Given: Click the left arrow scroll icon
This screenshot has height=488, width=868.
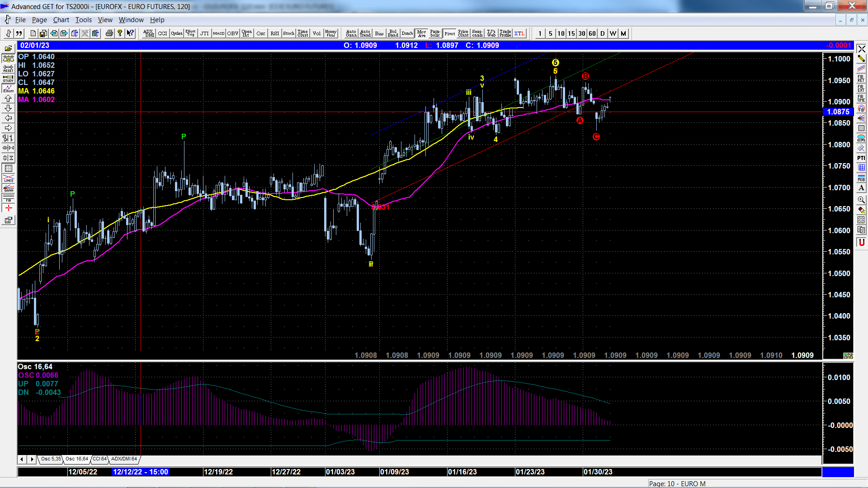Looking at the screenshot, I should click(x=8, y=118).
